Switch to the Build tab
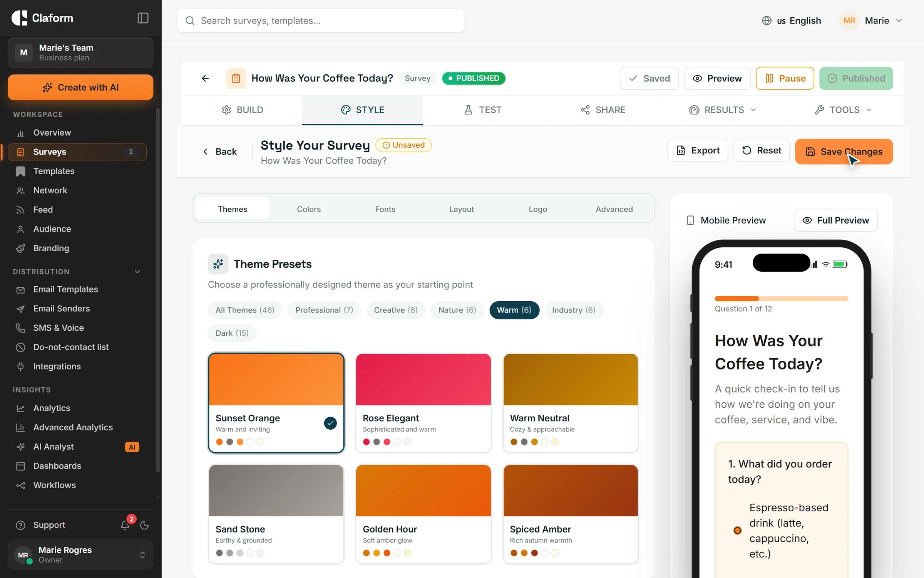This screenshot has width=924, height=578. (242, 110)
